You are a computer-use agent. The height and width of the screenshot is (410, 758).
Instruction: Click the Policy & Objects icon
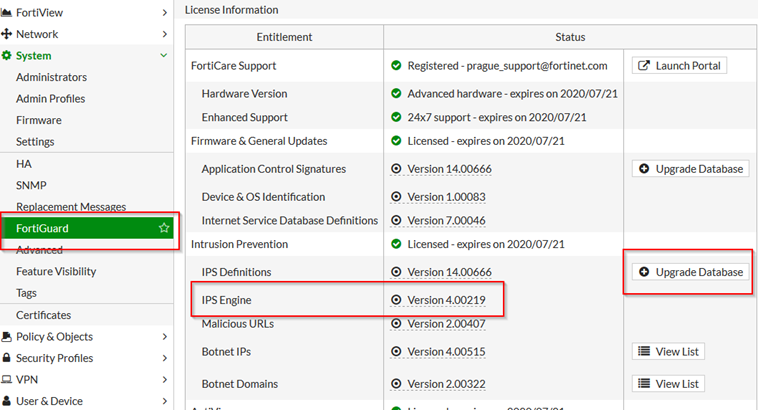7,337
